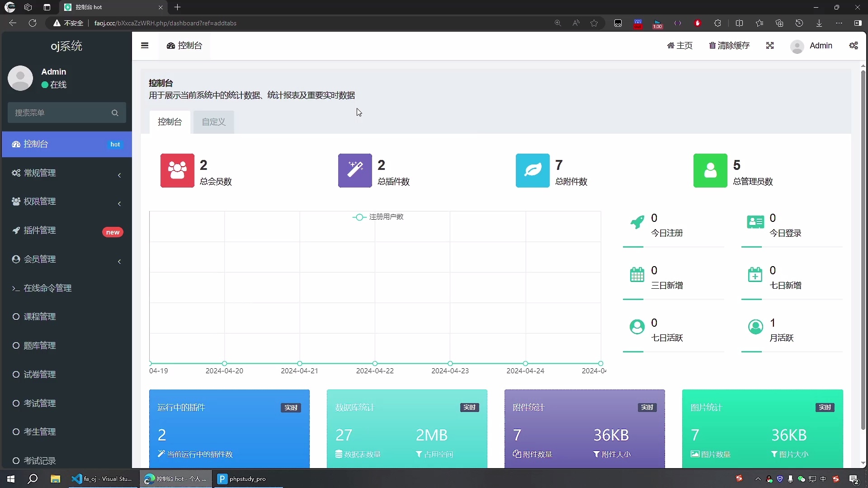Toggle fullscreen with the expand icon
The width and height of the screenshot is (868, 488).
point(770,46)
